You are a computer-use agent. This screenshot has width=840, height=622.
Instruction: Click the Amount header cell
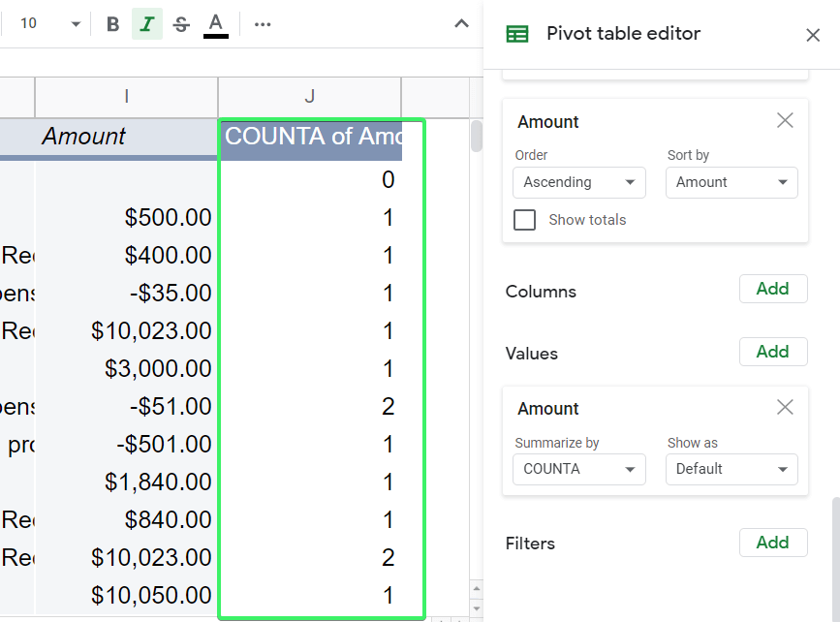click(126, 137)
